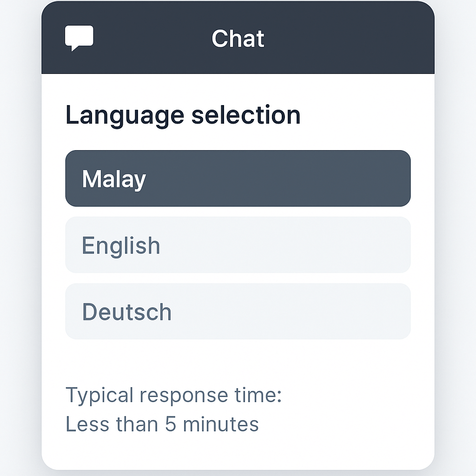Click the word "English" in the language list
Image resolution: width=476 pixels, height=476 pixels.
[x=121, y=245]
